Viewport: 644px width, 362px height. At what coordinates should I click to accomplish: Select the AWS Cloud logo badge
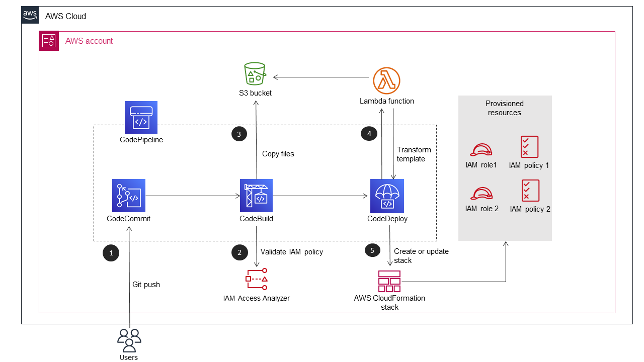[30, 15]
